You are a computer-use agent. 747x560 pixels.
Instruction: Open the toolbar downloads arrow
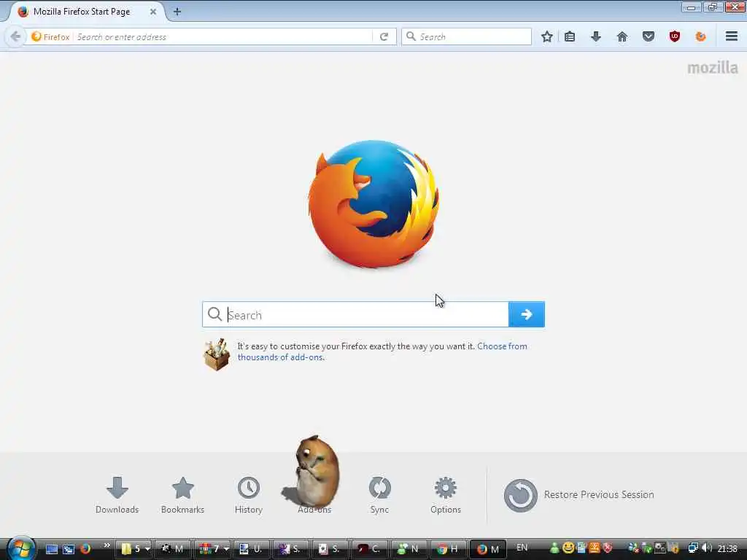click(x=596, y=36)
